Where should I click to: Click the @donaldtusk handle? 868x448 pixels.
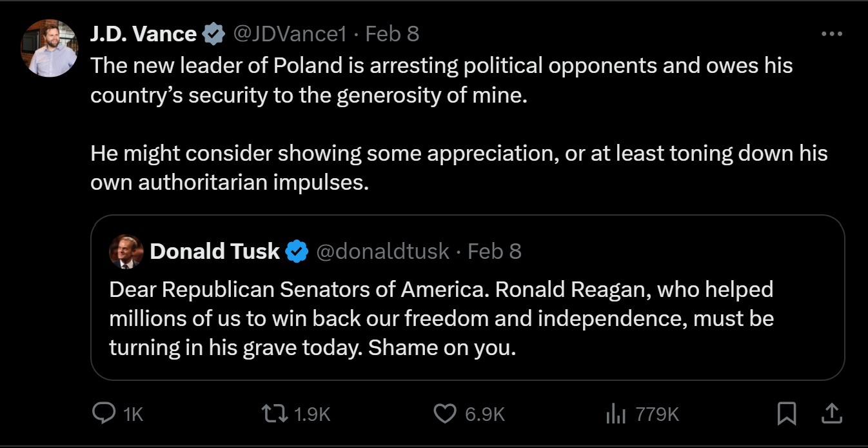(382, 251)
